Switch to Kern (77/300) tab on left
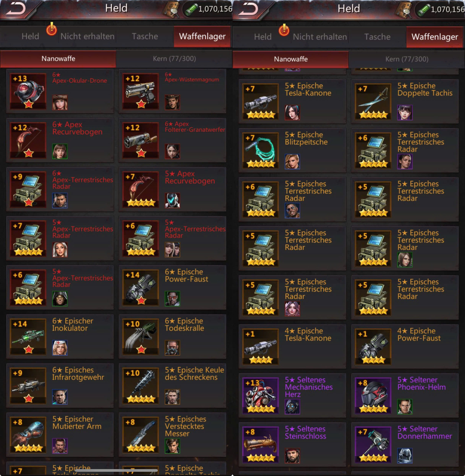Screen dimensions: 465x476 point(174,59)
